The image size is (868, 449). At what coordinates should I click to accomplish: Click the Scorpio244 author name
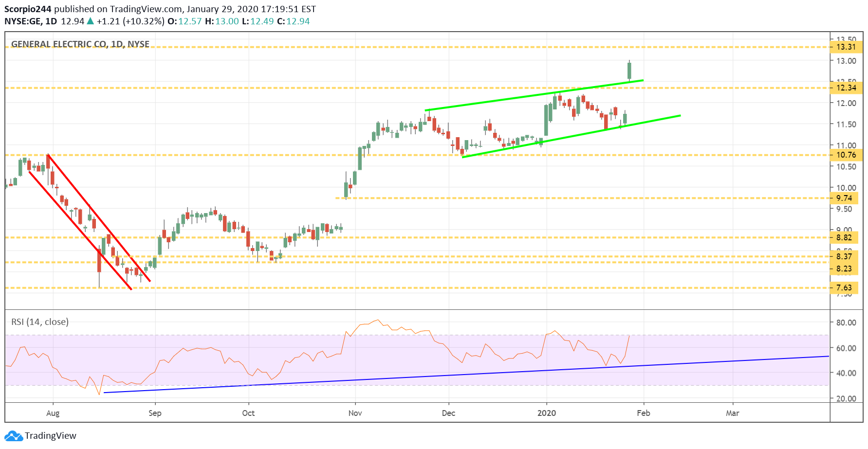pyautogui.click(x=28, y=9)
